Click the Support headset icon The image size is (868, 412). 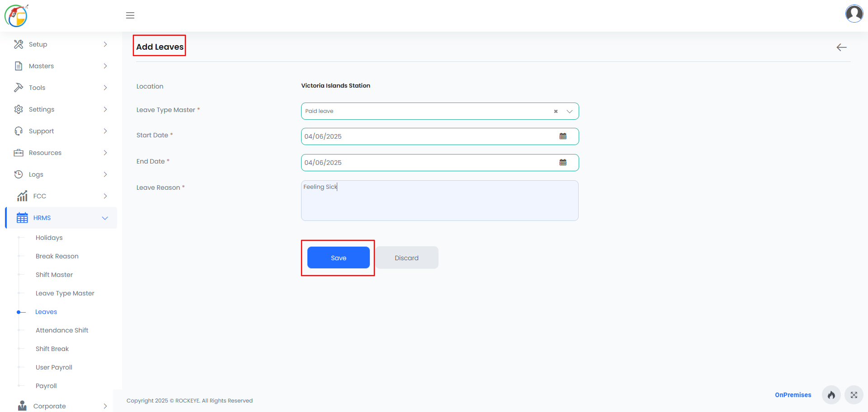point(19,131)
